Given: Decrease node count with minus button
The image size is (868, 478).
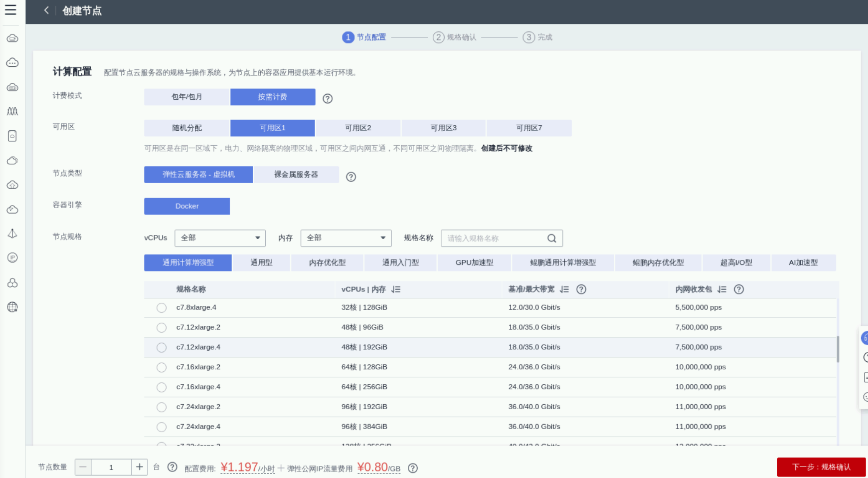Looking at the screenshot, I should click(83, 467).
